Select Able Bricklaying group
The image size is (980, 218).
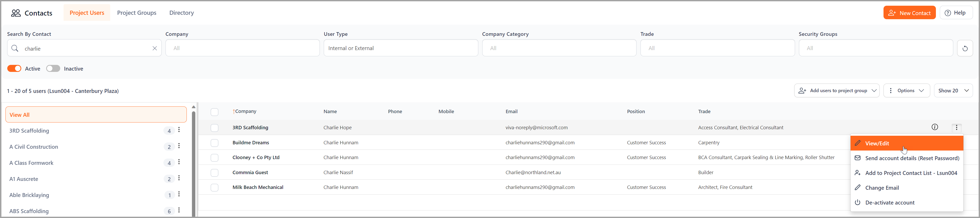[29, 195]
